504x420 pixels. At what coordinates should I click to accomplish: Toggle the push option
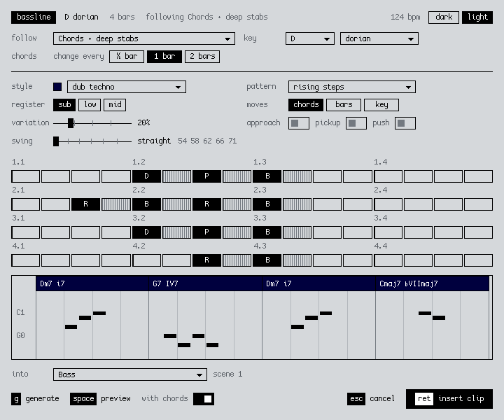point(405,123)
